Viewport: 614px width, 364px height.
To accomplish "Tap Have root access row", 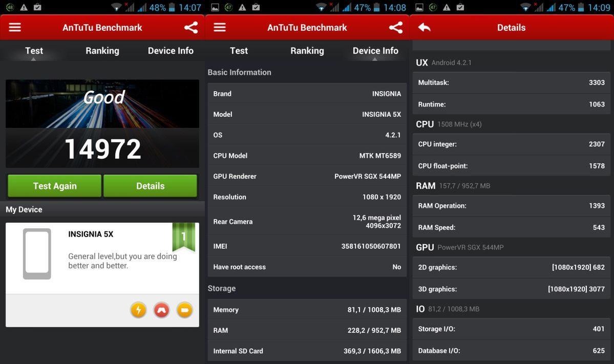I will coord(307,267).
